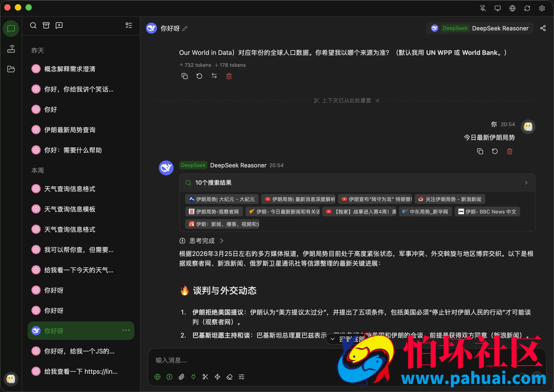Clear context using the scissors icon

(205, 377)
